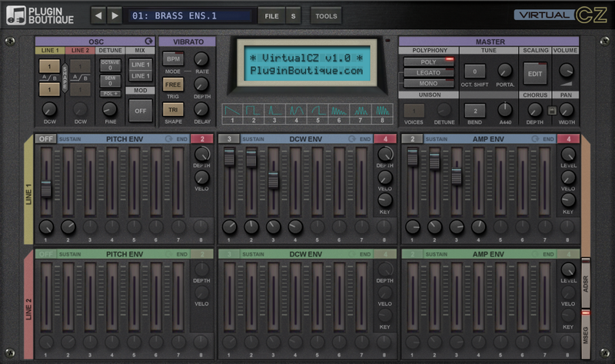Click the OSC section reset icon

pyautogui.click(x=148, y=41)
